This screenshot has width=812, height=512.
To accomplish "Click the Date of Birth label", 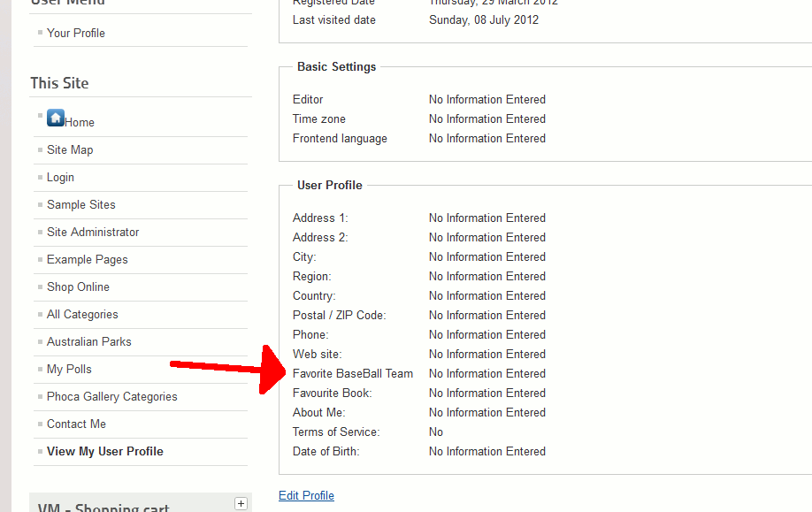I will pos(326,452).
